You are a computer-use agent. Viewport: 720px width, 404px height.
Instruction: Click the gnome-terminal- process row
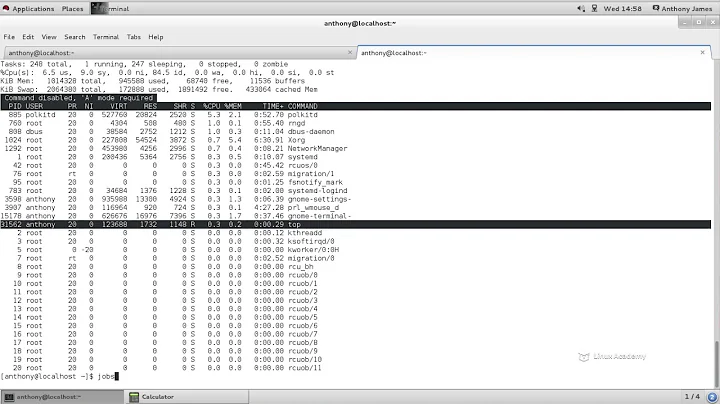point(355,216)
